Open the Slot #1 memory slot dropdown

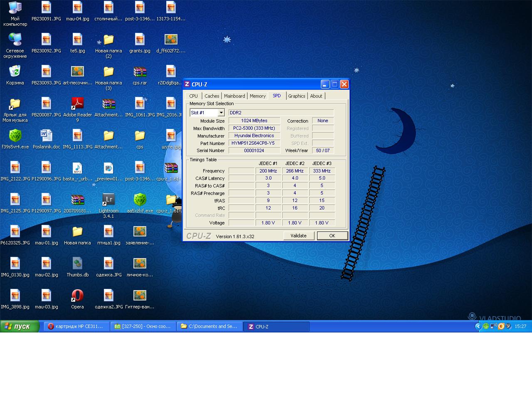click(221, 113)
